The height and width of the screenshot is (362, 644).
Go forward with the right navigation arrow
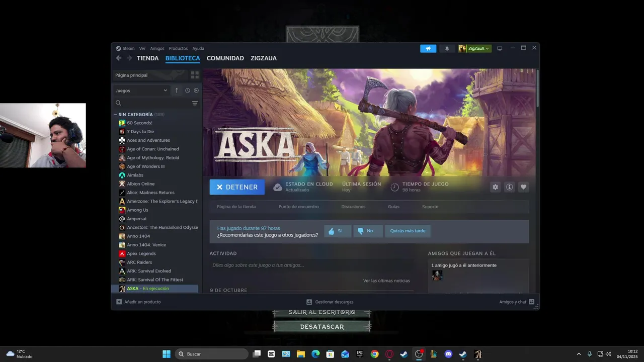[129, 58]
